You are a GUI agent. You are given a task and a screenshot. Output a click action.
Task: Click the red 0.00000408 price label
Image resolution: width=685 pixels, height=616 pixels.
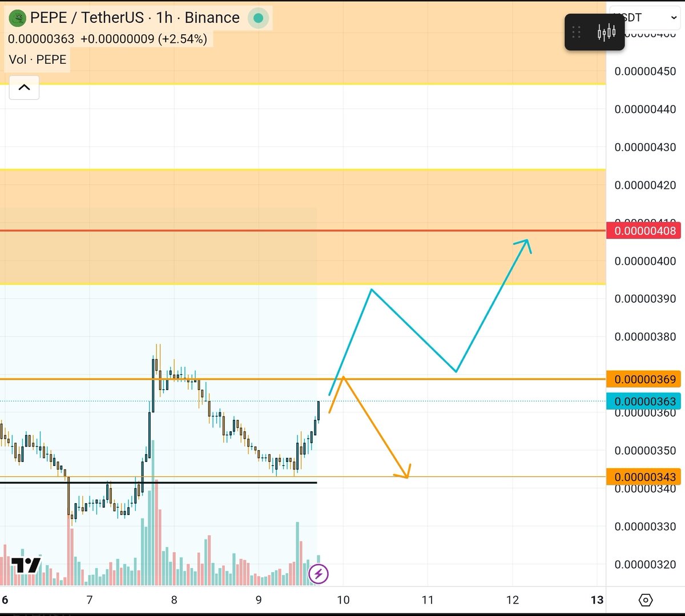[x=644, y=231]
